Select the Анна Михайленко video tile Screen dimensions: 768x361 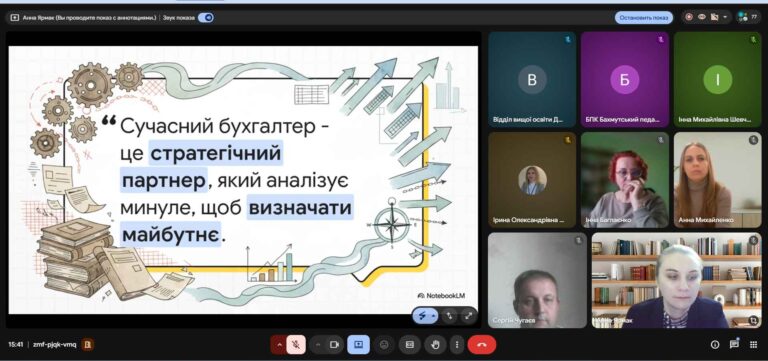coord(718,180)
